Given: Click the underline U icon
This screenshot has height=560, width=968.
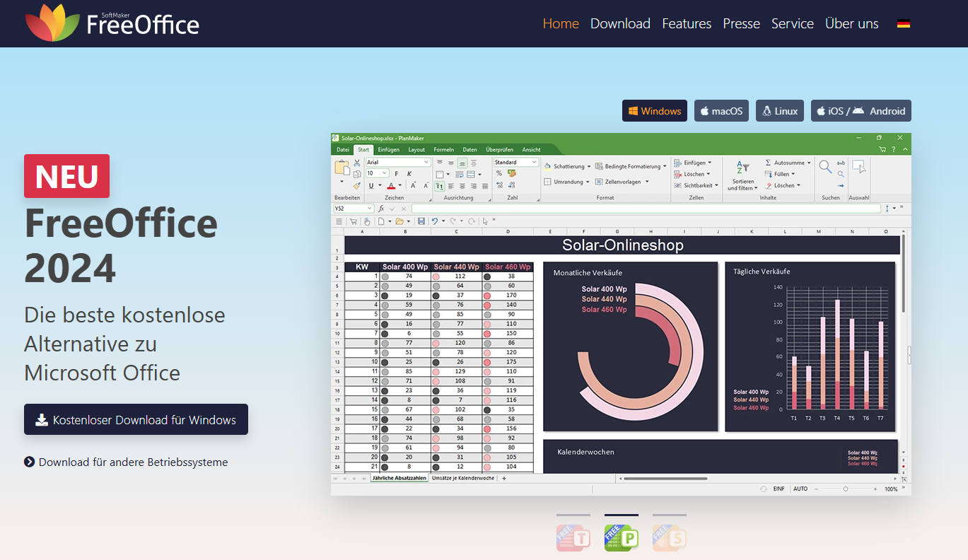Looking at the screenshot, I should 370,185.
